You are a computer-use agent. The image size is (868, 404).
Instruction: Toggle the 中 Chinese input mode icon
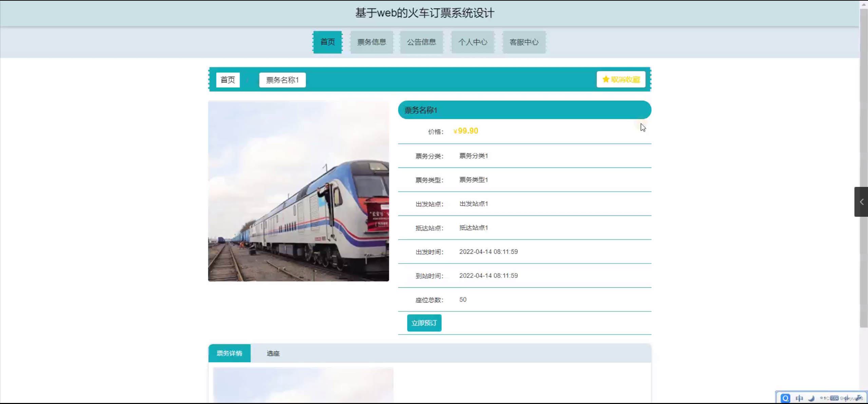799,398
